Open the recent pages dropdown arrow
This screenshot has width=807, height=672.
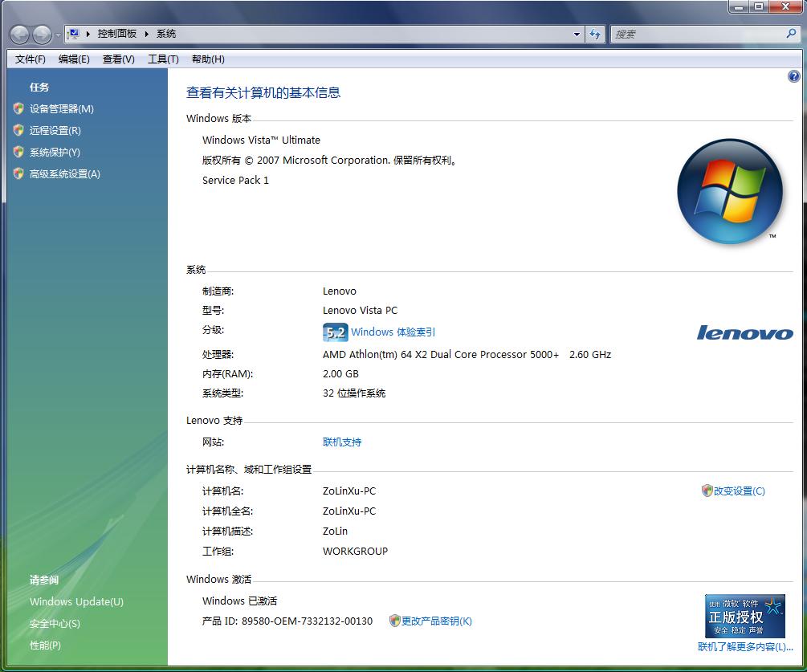coord(58,35)
